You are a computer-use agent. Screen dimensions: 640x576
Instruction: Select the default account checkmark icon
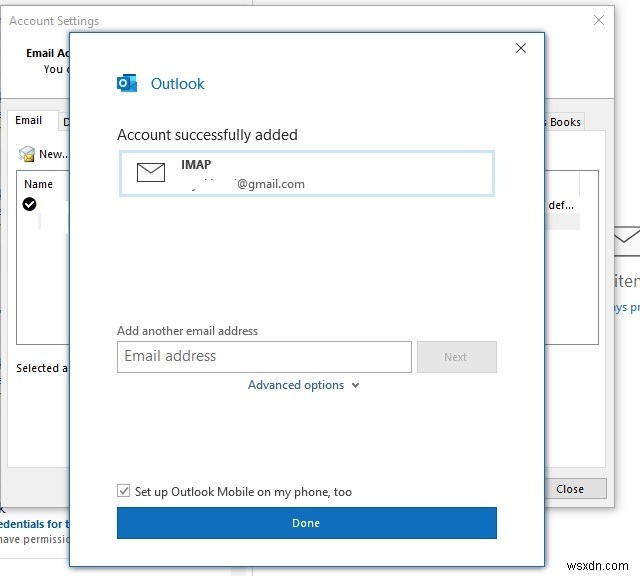pos(29,204)
